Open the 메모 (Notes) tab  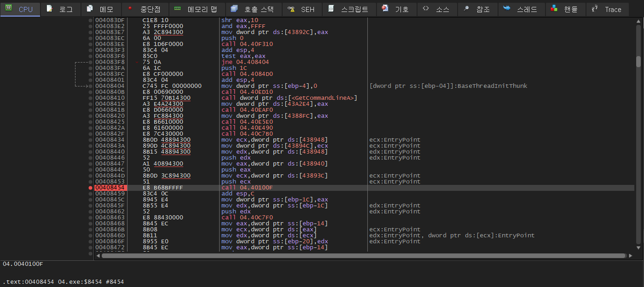[102, 9]
